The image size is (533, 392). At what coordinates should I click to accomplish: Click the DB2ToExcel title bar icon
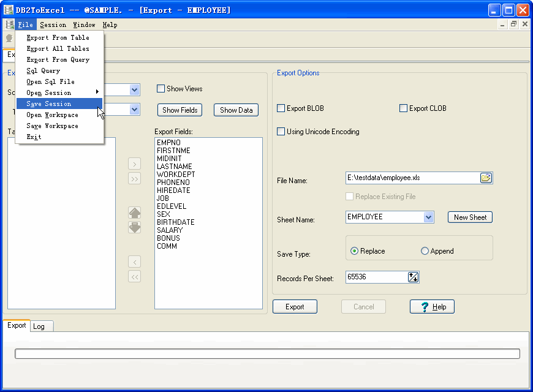point(8,10)
